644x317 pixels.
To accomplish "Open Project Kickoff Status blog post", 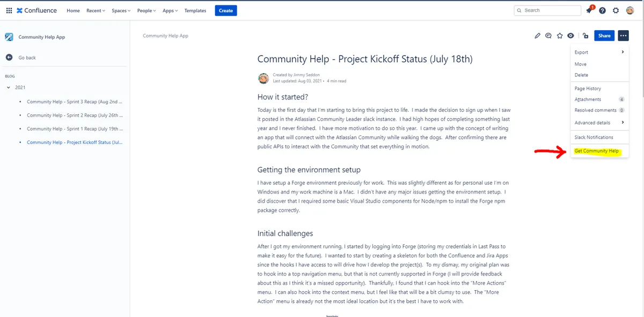I will point(75,142).
